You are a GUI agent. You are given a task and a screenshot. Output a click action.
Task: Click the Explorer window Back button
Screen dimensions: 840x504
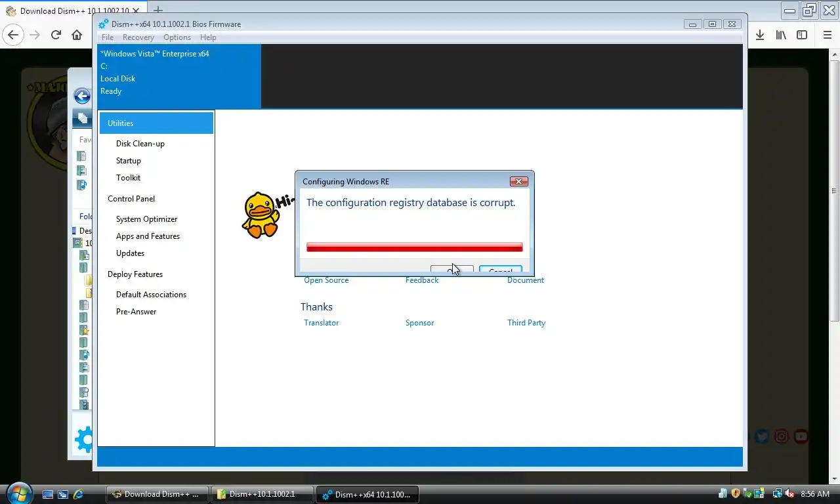click(81, 96)
